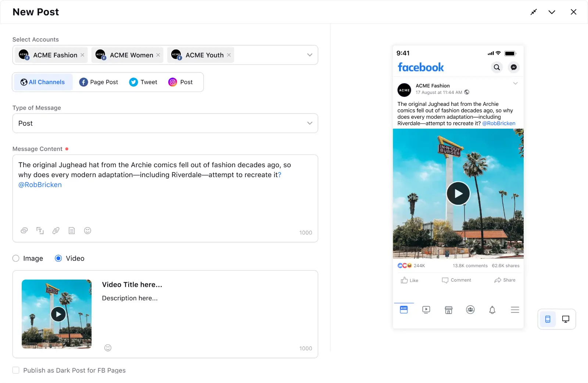Expand the post options chevron on ACME Fashion preview

click(x=515, y=83)
